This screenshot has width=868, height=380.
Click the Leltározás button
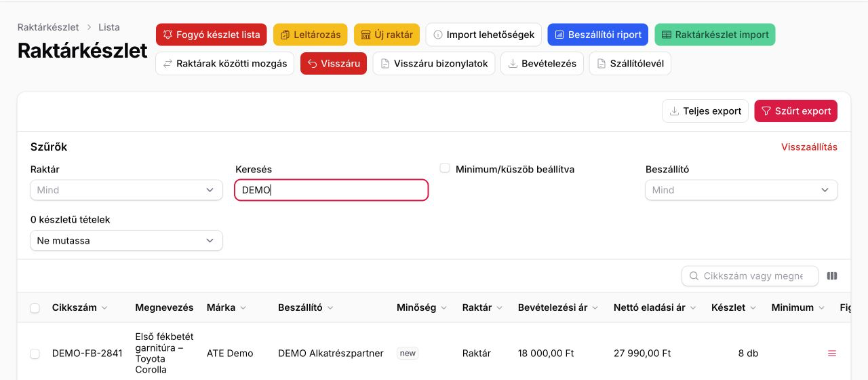tap(311, 35)
